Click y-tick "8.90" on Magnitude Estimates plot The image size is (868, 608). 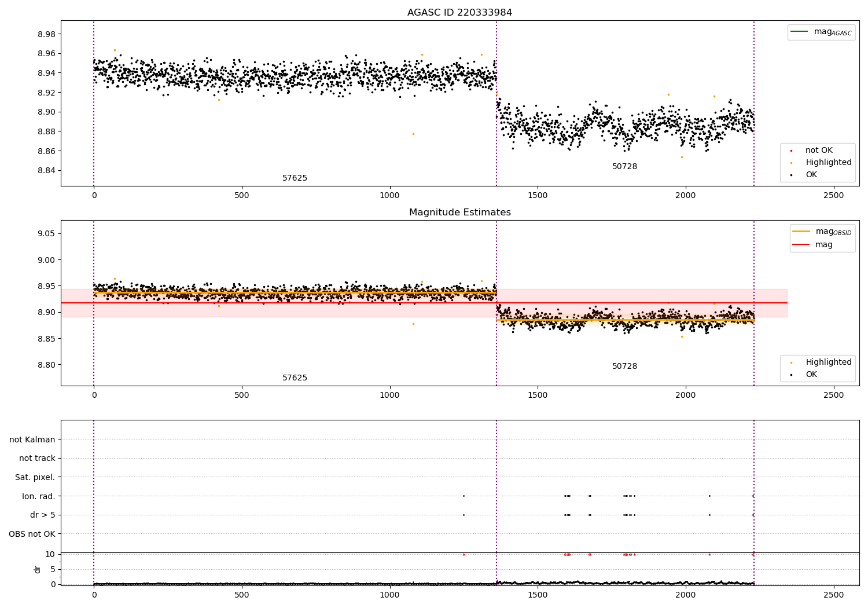[x=46, y=313]
